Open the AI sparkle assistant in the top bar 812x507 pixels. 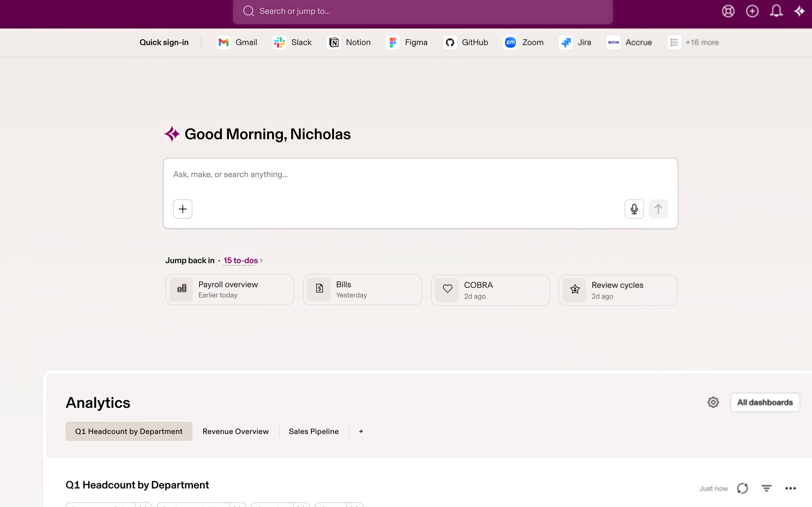click(800, 11)
